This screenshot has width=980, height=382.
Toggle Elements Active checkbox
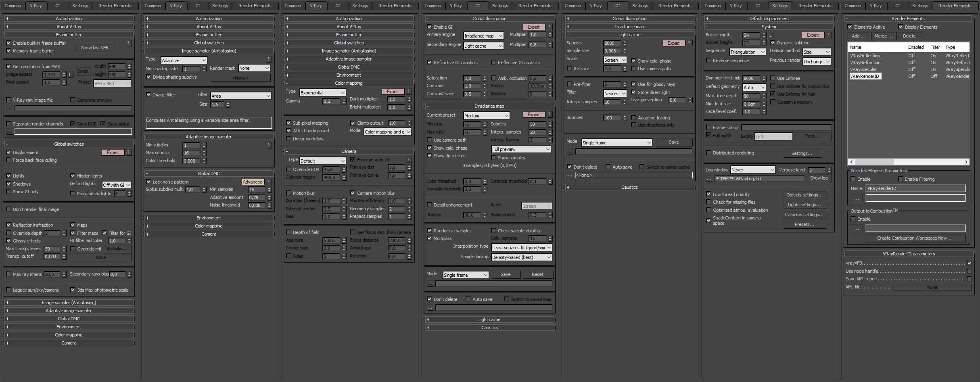coord(850,27)
